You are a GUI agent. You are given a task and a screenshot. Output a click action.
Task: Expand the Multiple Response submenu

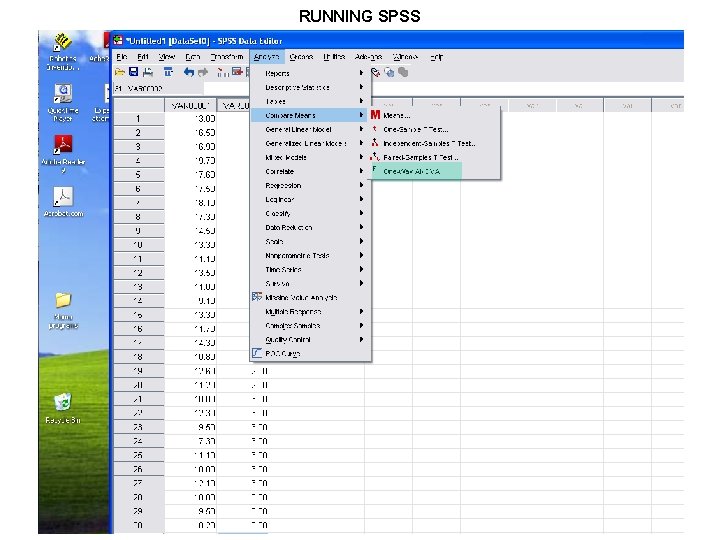point(310,311)
